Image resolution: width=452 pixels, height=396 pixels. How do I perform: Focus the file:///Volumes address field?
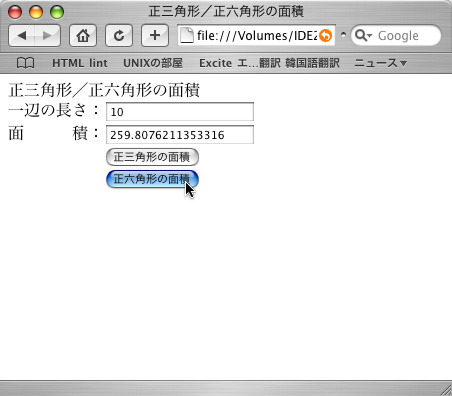point(257,35)
